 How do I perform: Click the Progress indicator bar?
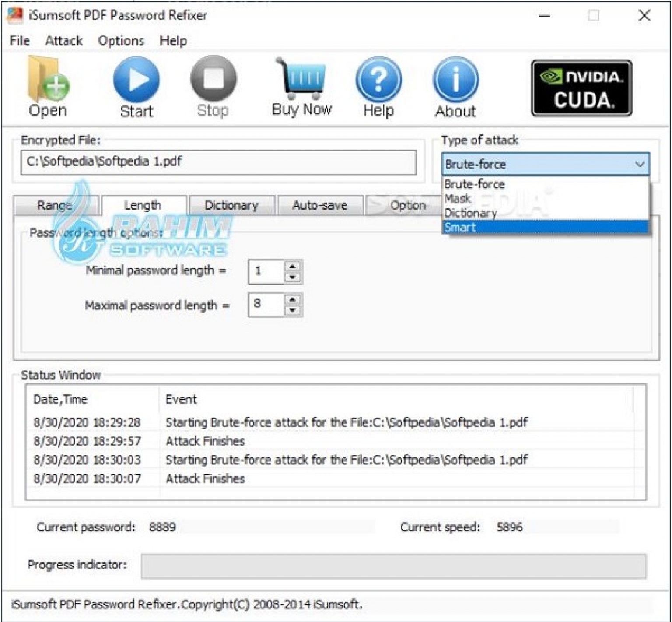pos(393,566)
